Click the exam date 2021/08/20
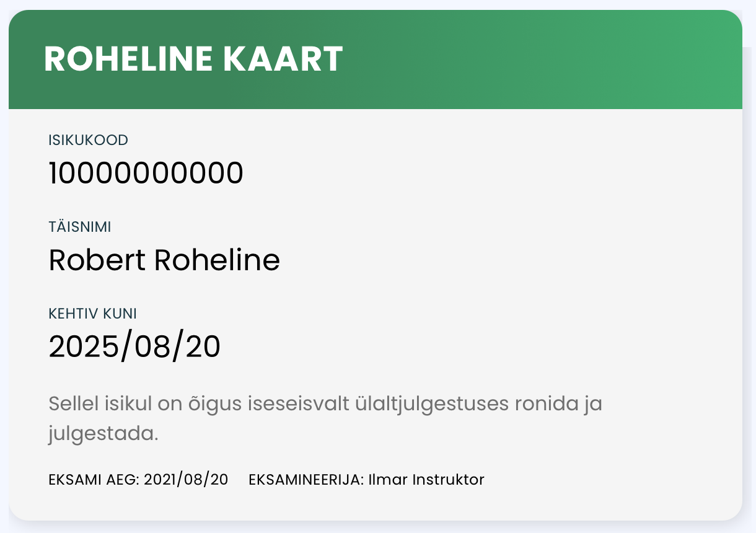The image size is (756, 533). click(186, 479)
